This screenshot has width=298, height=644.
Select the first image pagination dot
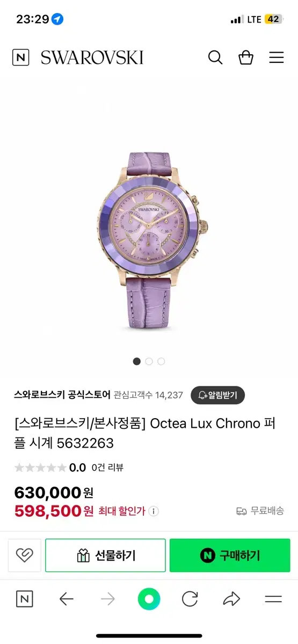click(137, 361)
